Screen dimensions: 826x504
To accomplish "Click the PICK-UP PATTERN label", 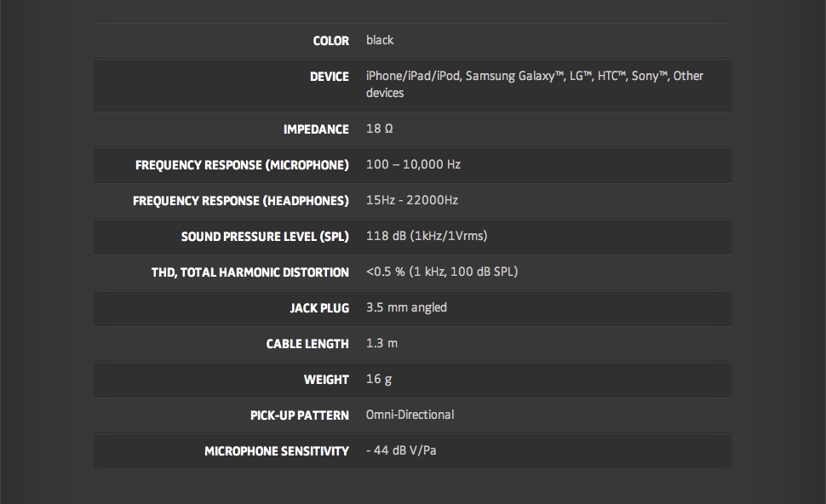I will (x=299, y=415).
